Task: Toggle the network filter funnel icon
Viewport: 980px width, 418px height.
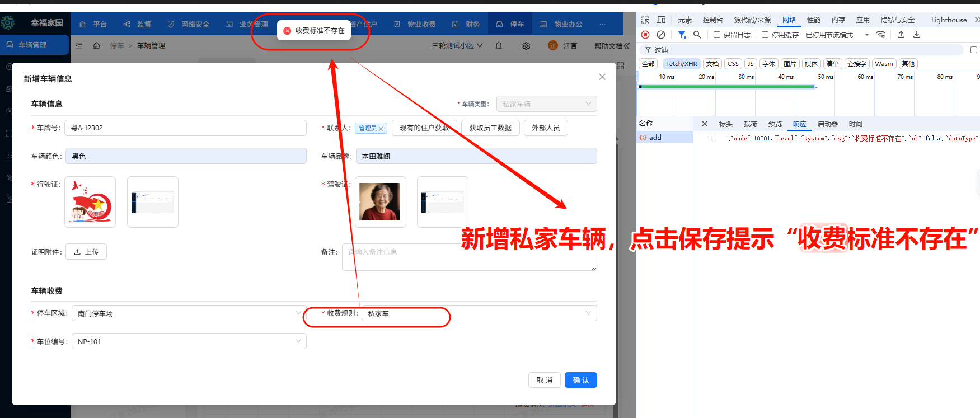Action: [682, 35]
